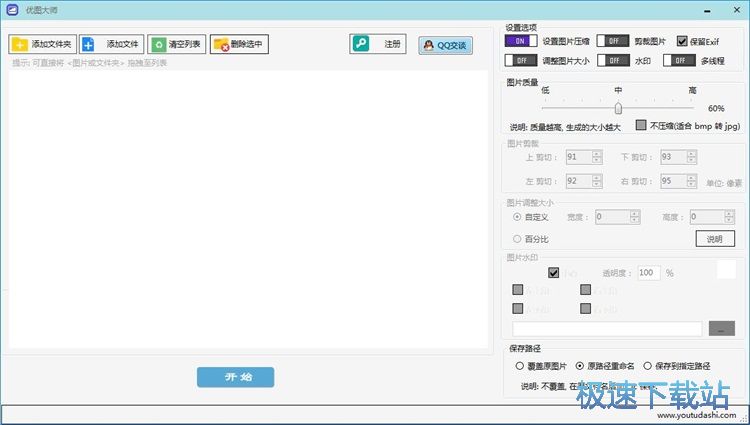Click the 透明度 input showing 100
Screen dimensions: 750x425
pos(649,272)
